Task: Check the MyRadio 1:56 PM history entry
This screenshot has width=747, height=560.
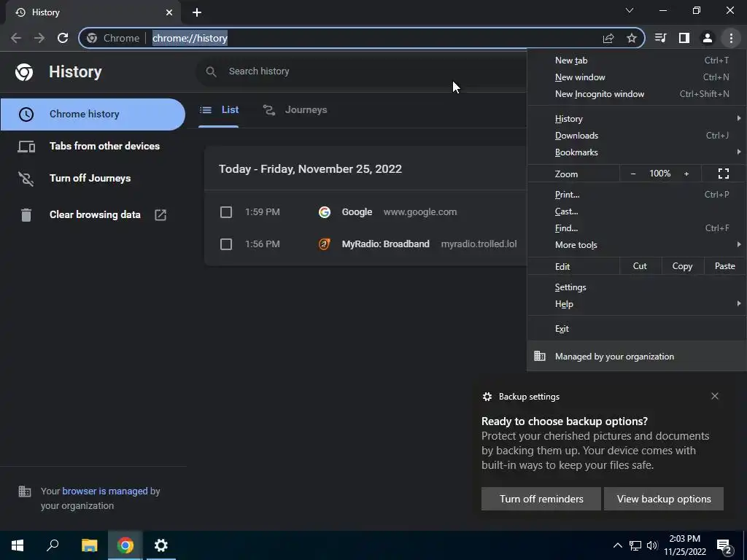Action: pos(226,244)
